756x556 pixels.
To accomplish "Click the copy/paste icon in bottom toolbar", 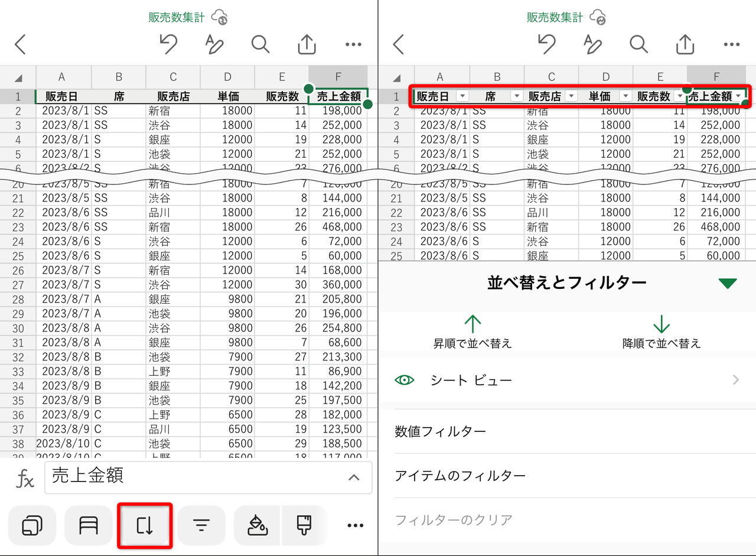I will pyautogui.click(x=32, y=525).
